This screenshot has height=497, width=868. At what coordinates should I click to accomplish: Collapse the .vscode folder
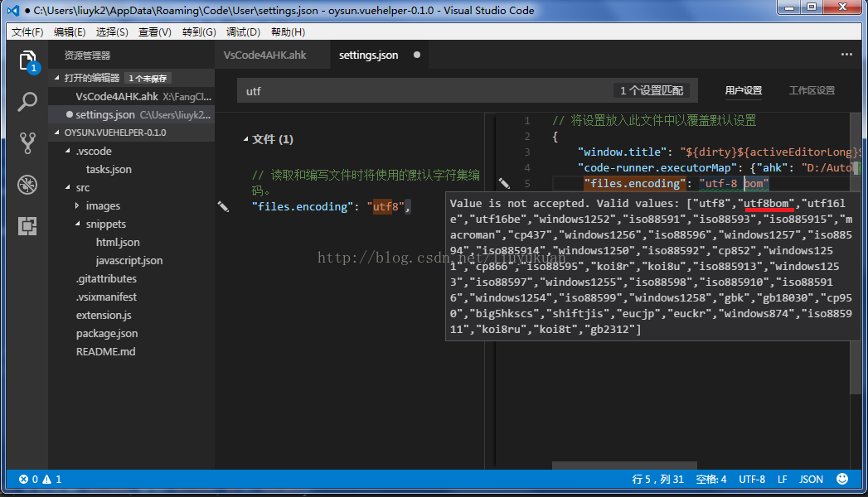(67, 151)
